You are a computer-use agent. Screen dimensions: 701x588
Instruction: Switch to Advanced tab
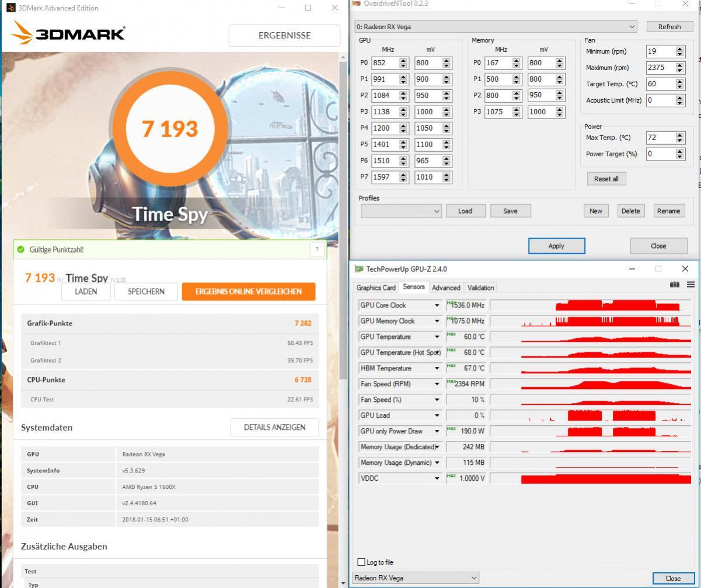[x=446, y=288]
